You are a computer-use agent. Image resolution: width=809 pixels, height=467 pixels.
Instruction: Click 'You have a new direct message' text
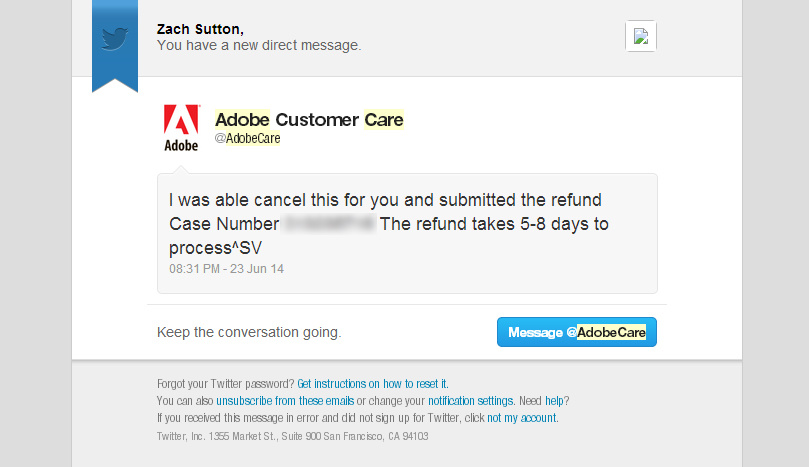(259, 45)
